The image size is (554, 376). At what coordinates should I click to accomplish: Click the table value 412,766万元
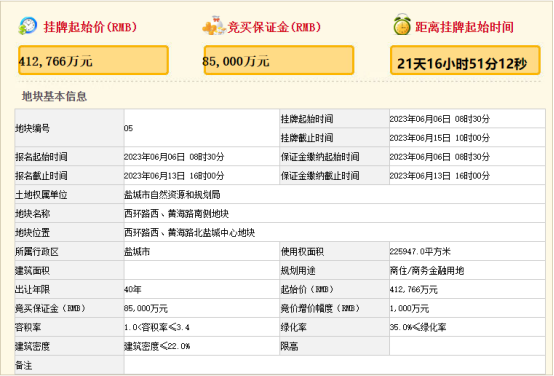point(414,290)
